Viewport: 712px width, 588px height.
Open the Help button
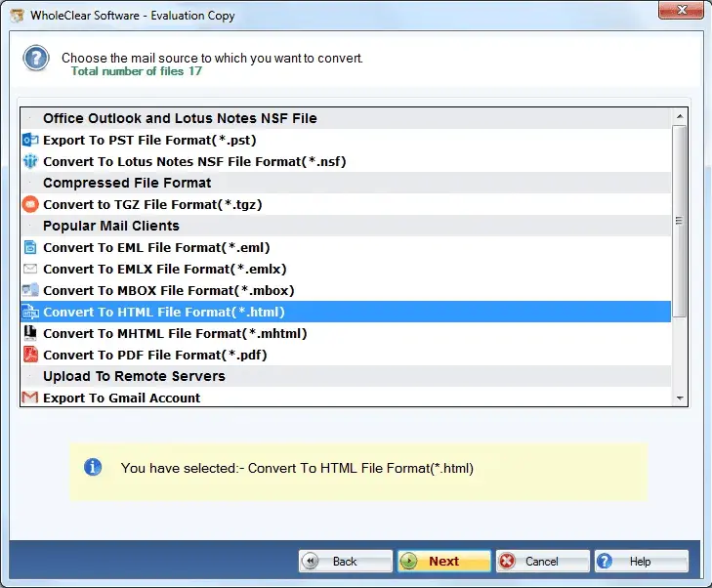coord(641,562)
